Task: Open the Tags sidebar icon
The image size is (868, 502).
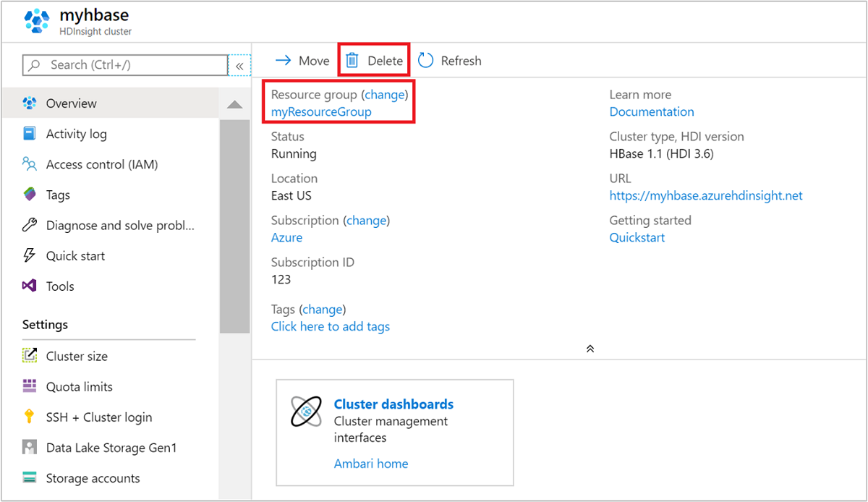Action: [x=30, y=195]
